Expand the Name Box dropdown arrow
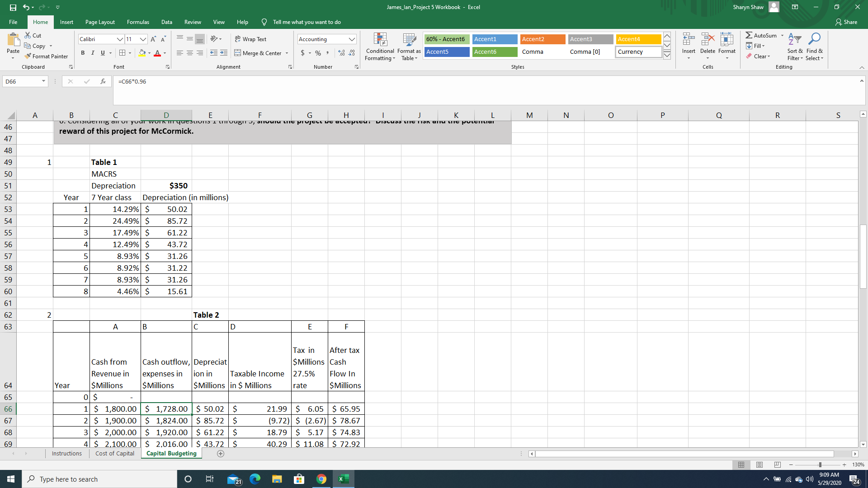Image resolution: width=868 pixels, height=488 pixels. click(x=43, y=81)
